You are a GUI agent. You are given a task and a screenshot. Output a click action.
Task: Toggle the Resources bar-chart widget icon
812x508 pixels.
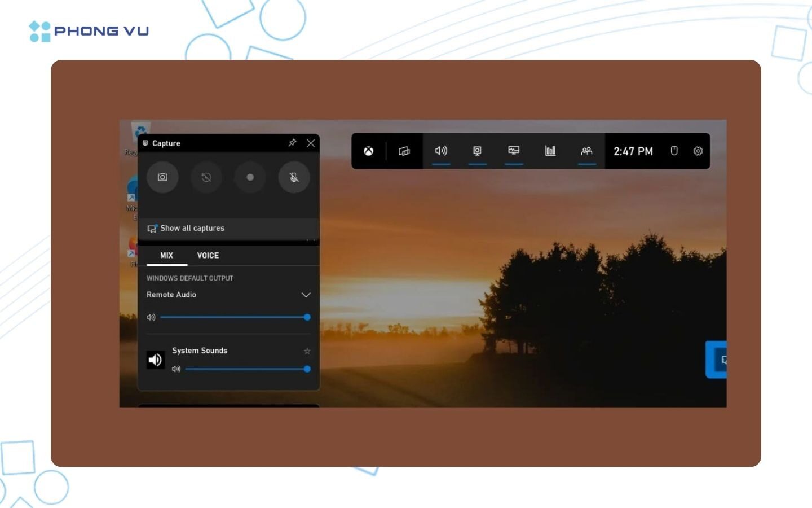[550, 151]
